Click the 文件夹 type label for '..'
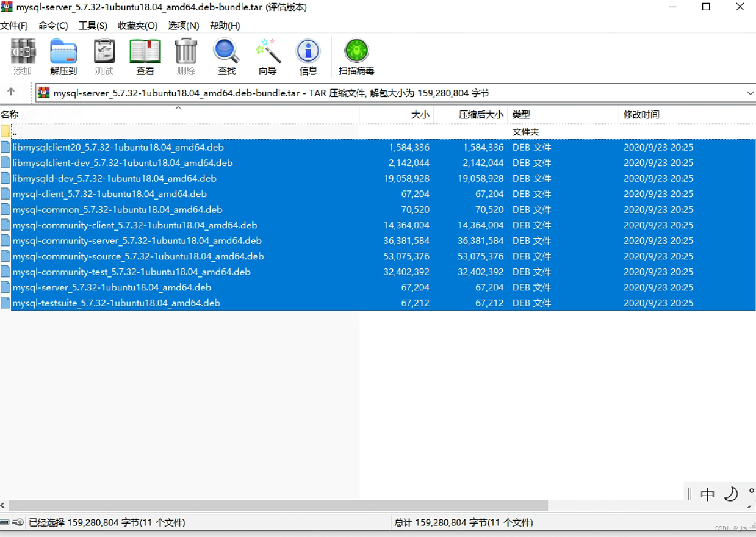Image resolution: width=756 pixels, height=537 pixels. coord(525,132)
